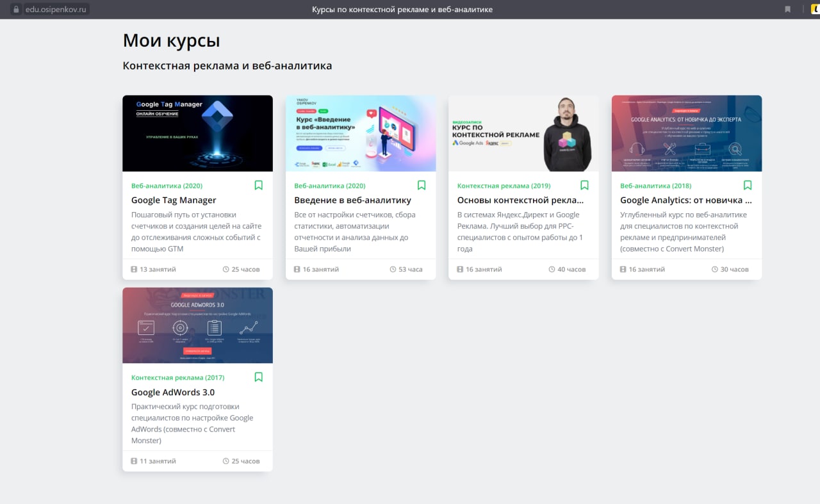Click the padlock icon next to edu.osipenkov.ru
Screen dimensions: 820x504
tap(17, 10)
